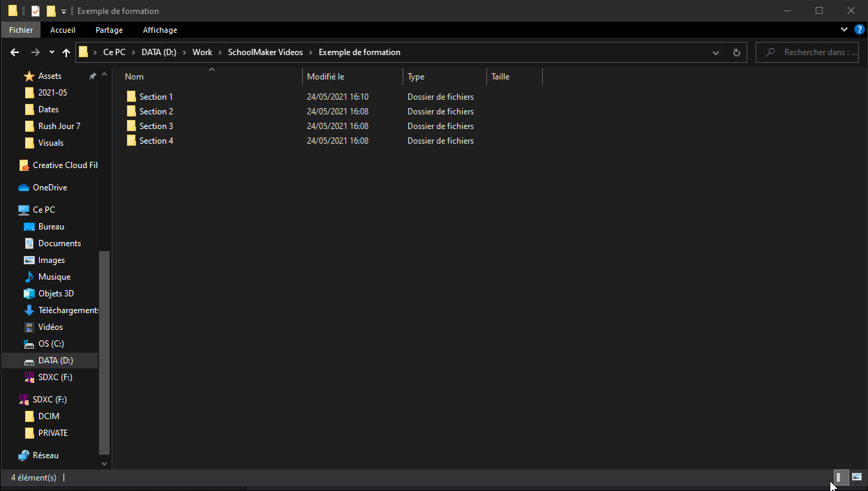Open Images in the sidebar
Viewport: 868px width, 491px height.
52,260
